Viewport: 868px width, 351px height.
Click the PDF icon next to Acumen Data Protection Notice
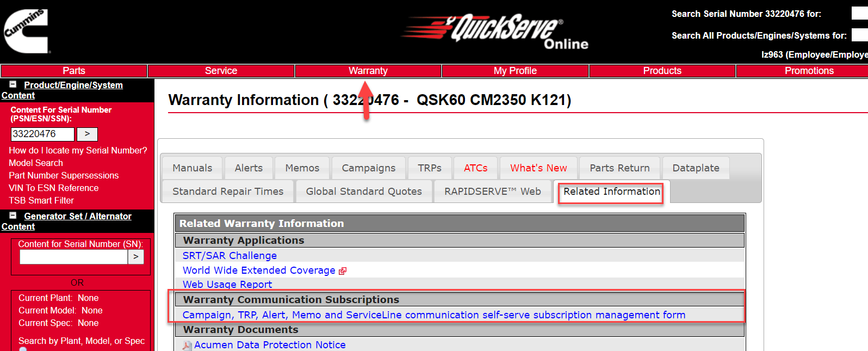(187, 346)
